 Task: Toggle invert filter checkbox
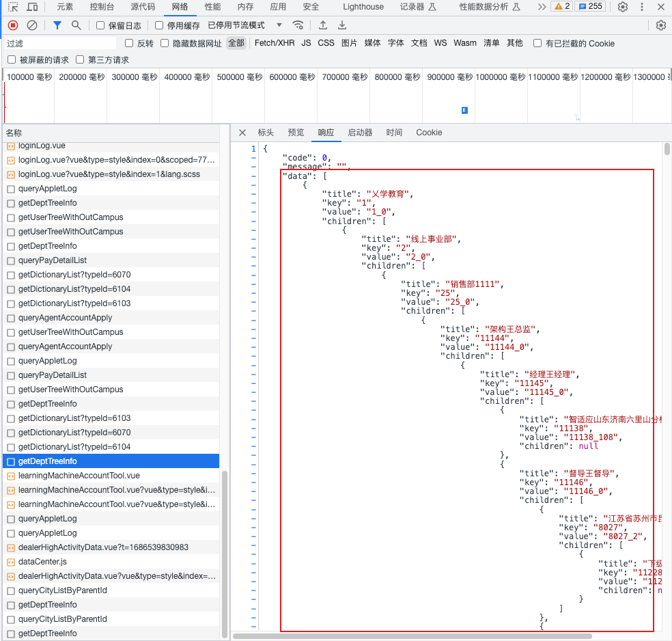pos(129,43)
